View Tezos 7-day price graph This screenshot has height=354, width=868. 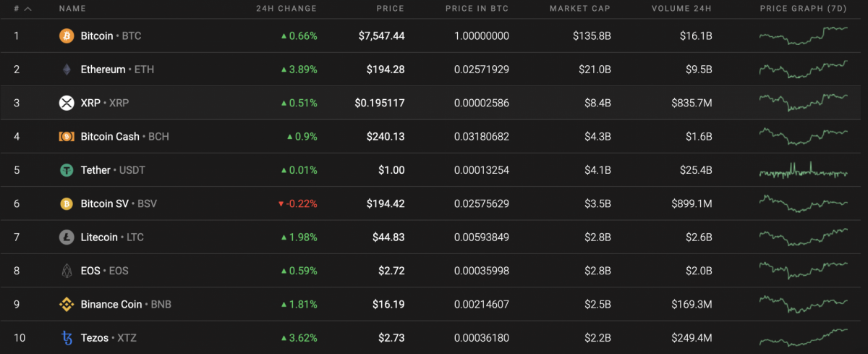click(804, 337)
